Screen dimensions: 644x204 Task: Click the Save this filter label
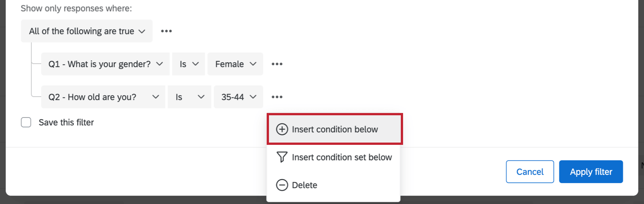pos(66,122)
